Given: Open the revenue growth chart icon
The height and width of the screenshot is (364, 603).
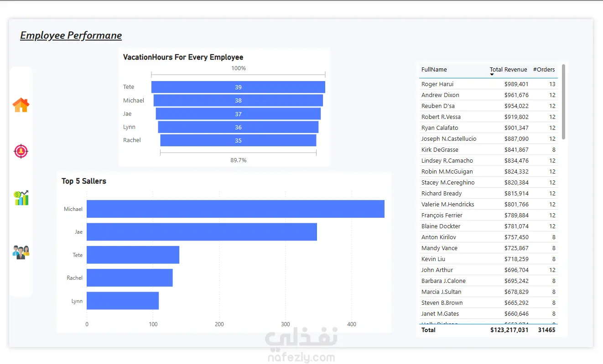Looking at the screenshot, I should [21, 198].
